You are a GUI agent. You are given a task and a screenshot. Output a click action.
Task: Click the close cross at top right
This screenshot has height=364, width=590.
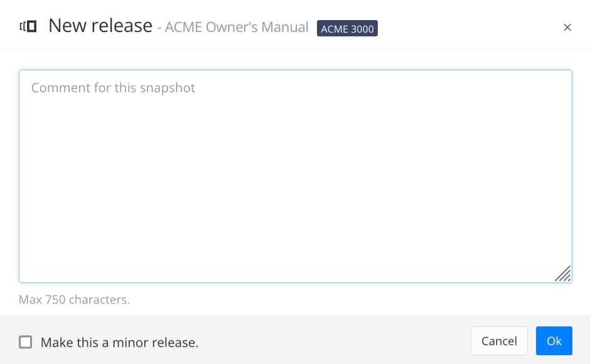coord(567,27)
